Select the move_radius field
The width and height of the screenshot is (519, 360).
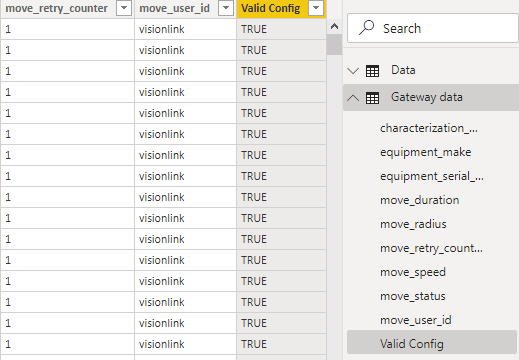[413, 224]
